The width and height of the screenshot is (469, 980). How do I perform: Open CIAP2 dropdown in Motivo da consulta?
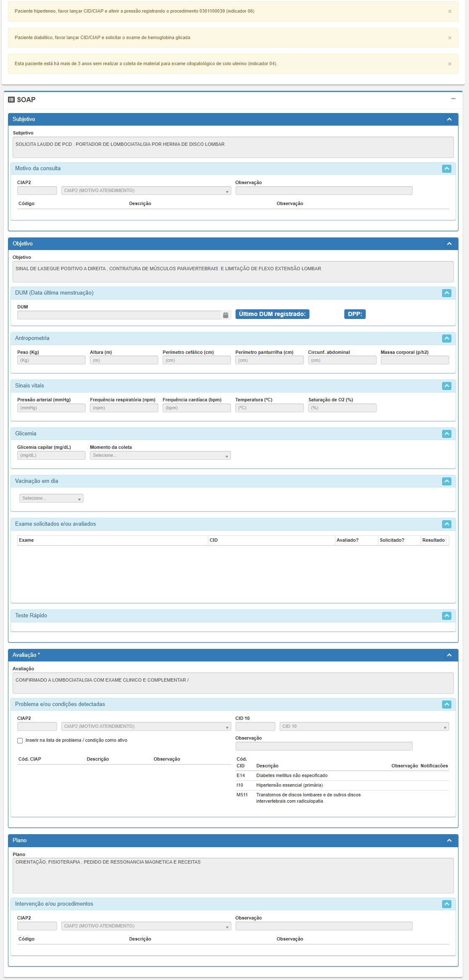pyautogui.click(x=146, y=191)
